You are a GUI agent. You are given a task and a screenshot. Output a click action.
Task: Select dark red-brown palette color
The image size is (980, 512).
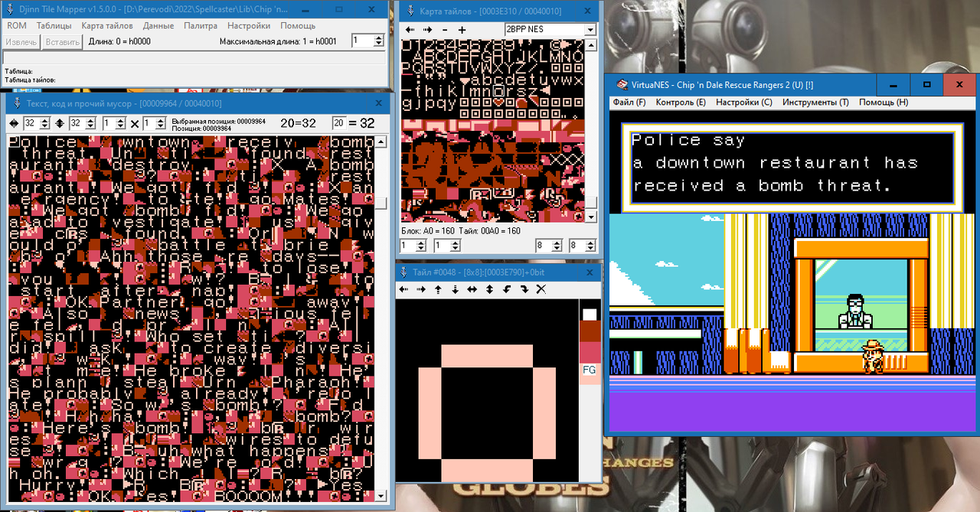click(x=590, y=331)
